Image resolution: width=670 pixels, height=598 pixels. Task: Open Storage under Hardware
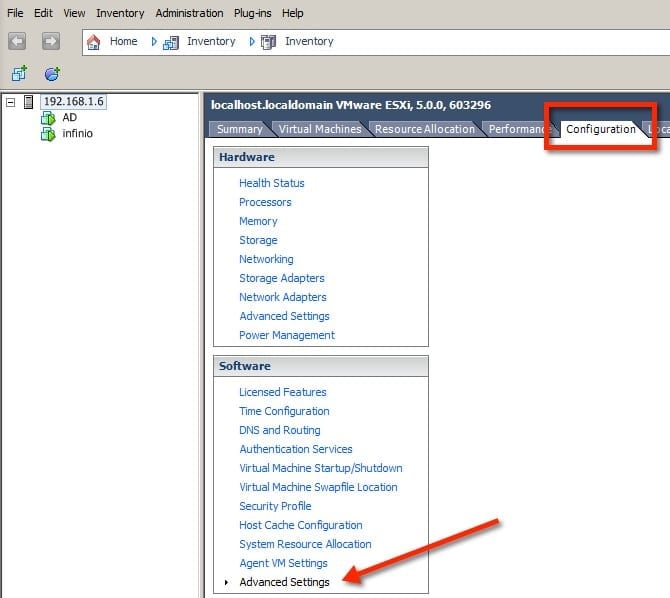[259, 240]
